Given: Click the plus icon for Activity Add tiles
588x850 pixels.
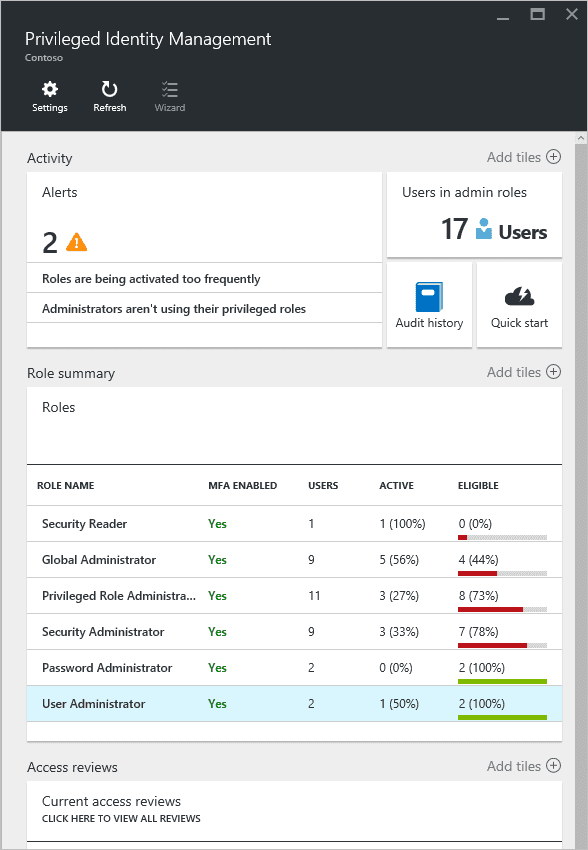Looking at the screenshot, I should tap(553, 157).
